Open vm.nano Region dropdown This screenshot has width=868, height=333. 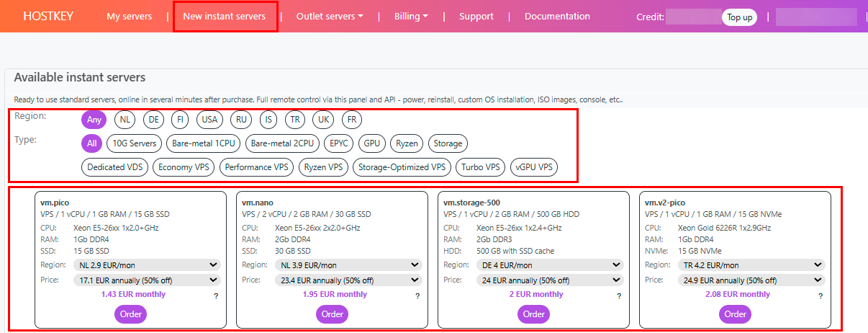pyautogui.click(x=348, y=265)
